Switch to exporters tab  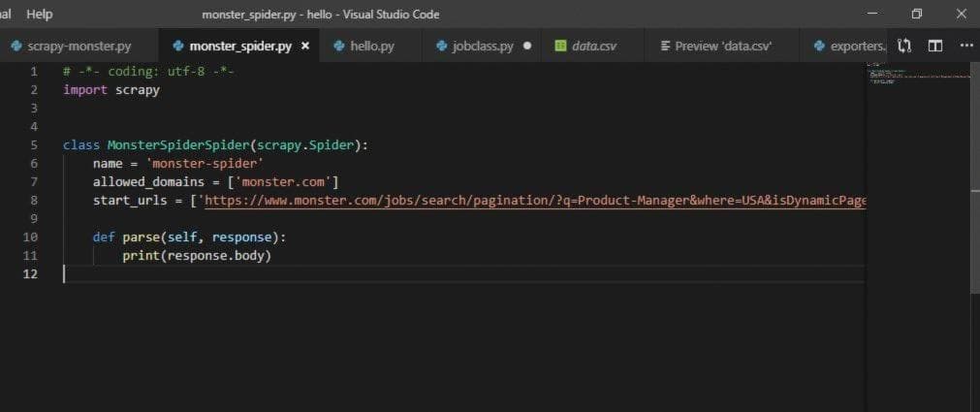click(x=843, y=46)
